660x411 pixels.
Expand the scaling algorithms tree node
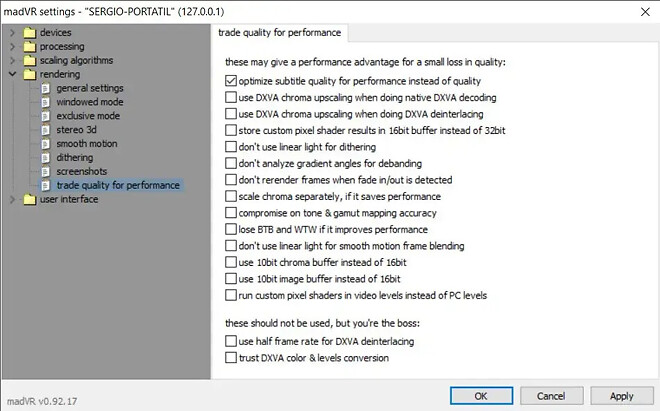[11, 61]
